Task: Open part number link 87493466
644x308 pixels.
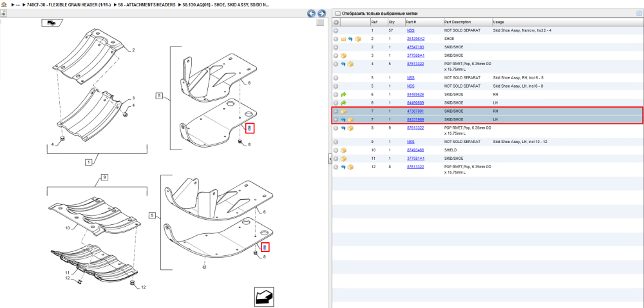Action: tap(415, 150)
